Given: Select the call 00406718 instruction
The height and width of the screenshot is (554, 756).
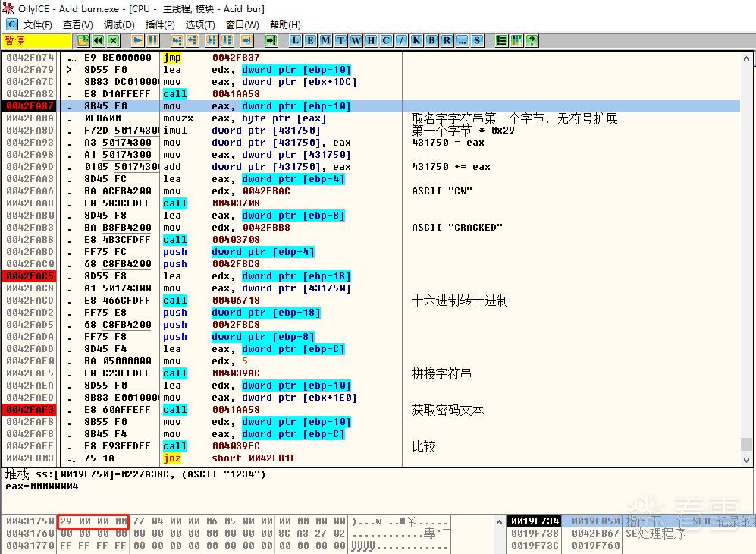Looking at the screenshot, I should click(x=211, y=301).
